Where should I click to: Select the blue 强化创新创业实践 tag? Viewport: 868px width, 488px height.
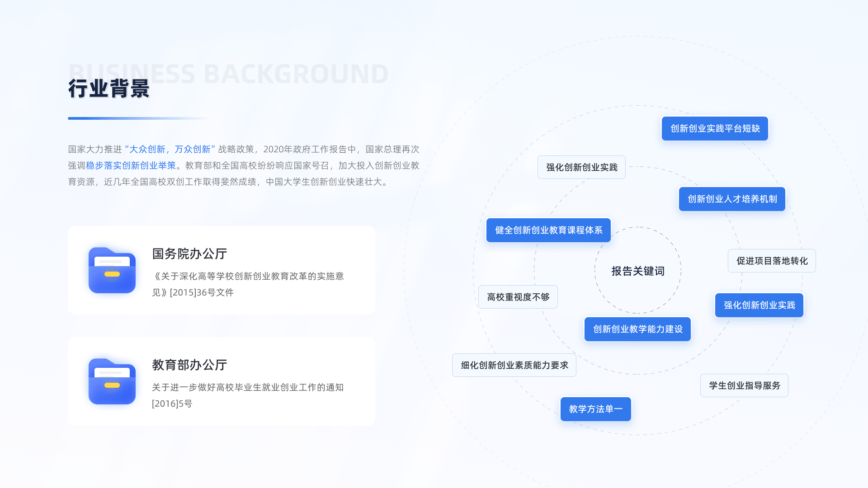coord(759,305)
